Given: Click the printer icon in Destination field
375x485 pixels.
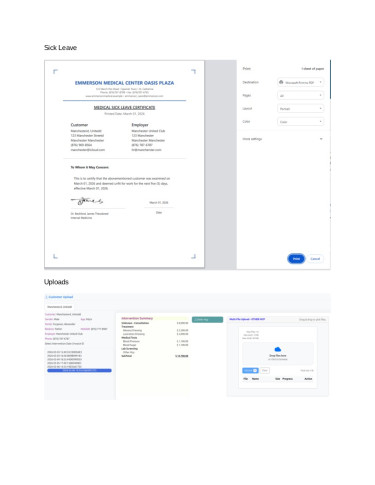Looking at the screenshot, I should pos(281,82).
